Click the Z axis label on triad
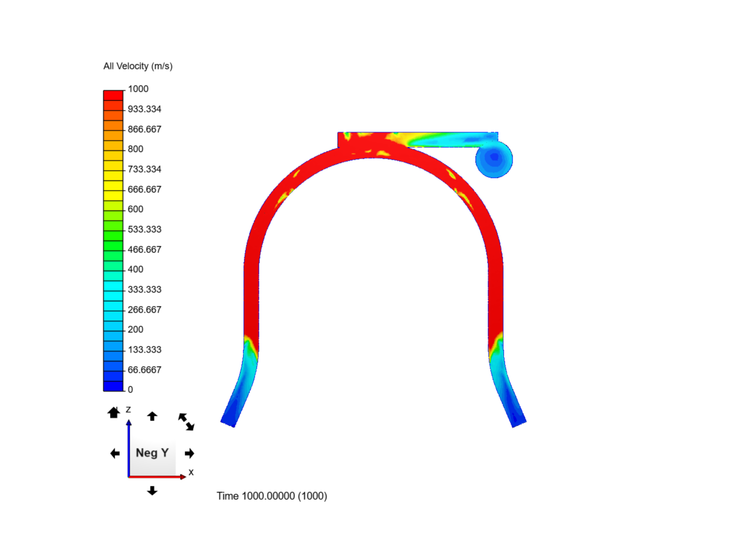The height and width of the screenshot is (560, 747). 128,410
